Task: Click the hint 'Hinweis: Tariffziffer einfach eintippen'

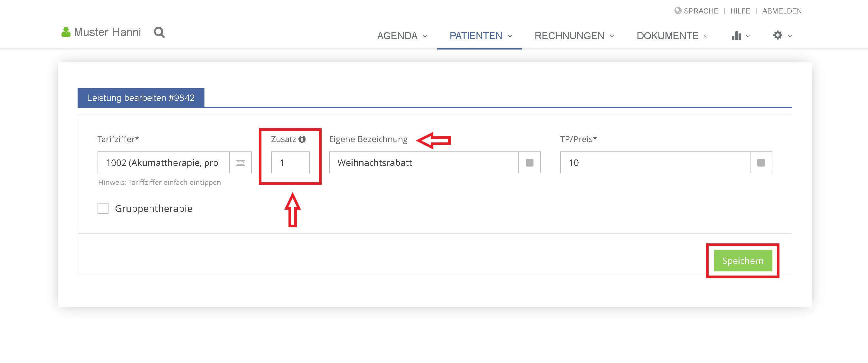Action: [159, 182]
